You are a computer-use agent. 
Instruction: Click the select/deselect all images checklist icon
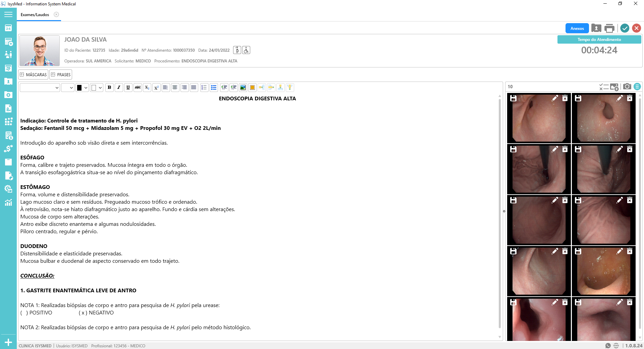(x=603, y=87)
